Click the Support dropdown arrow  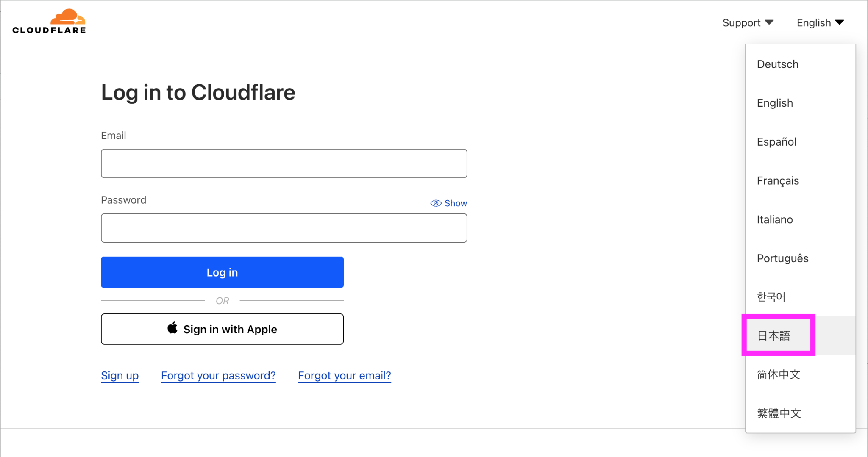coord(770,22)
